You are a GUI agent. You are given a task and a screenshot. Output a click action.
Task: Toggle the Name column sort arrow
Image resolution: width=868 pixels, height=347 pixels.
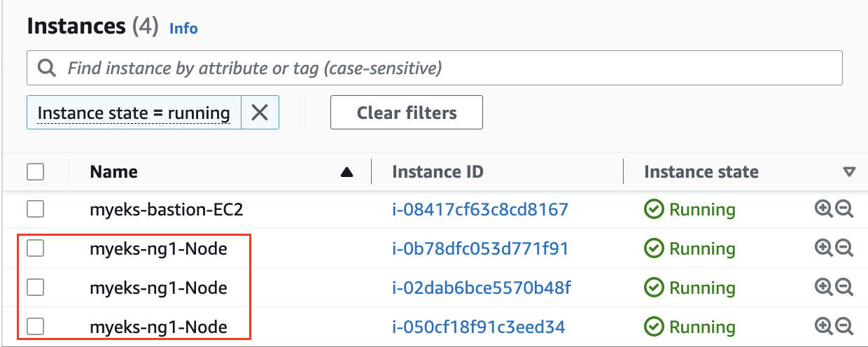point(346,172)
